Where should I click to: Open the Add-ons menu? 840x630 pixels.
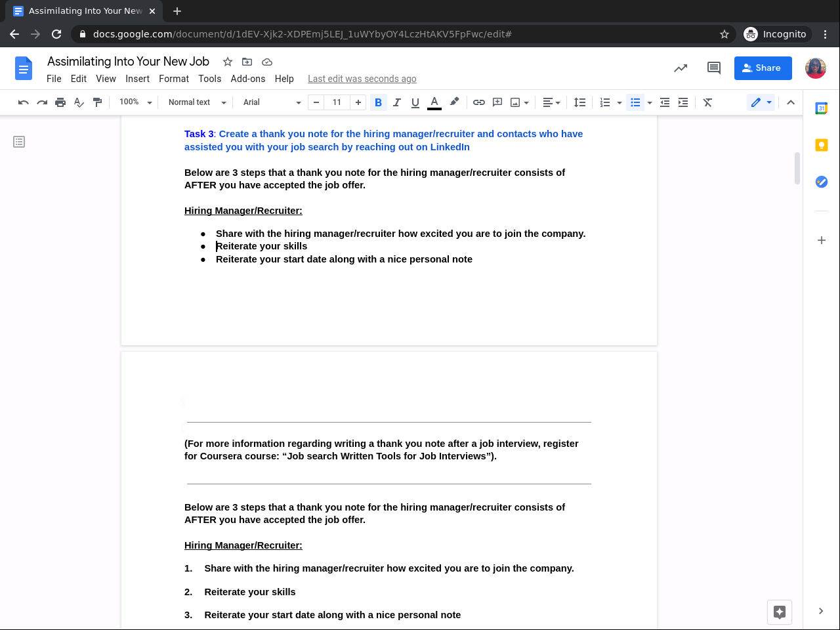click(248, 79)
